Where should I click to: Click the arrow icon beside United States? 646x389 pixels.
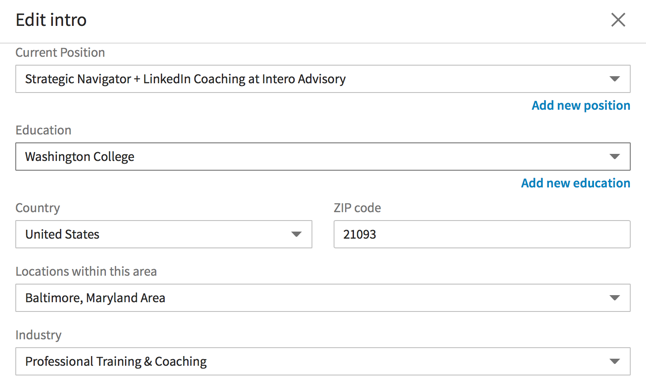(296, 234)
